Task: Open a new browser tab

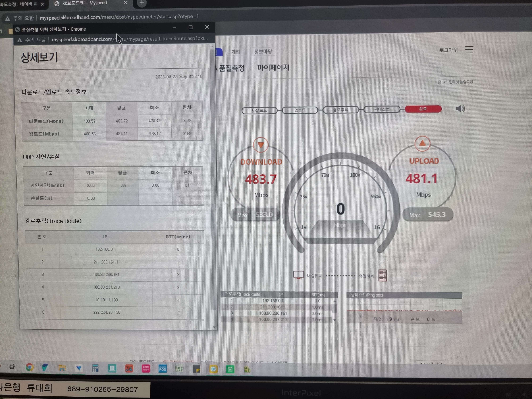Action: click(142, 3)
